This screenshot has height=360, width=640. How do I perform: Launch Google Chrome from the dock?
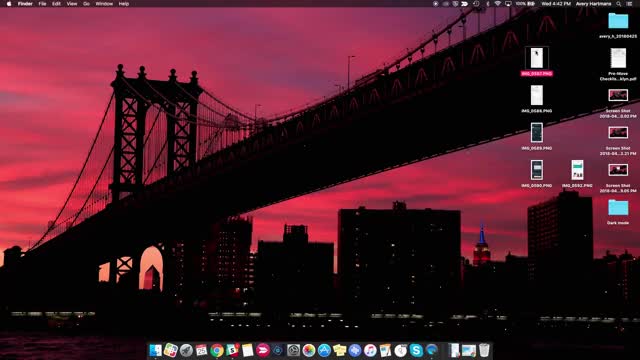point(217,350)
